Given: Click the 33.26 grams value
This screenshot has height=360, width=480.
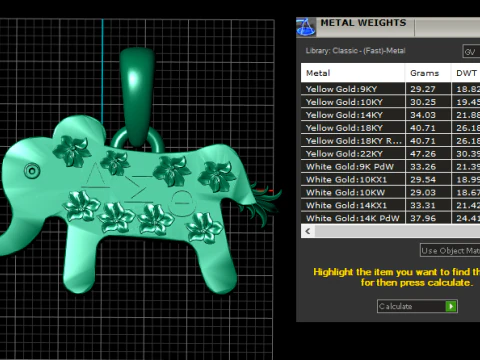Looking at the screenshot, I should tap(423, 167).
